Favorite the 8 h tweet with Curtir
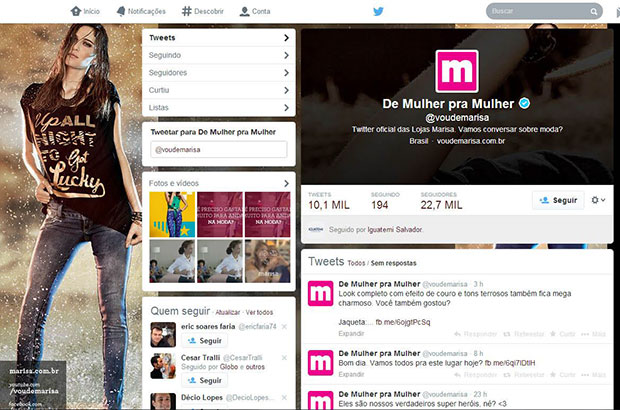 (x=563, y=374)
